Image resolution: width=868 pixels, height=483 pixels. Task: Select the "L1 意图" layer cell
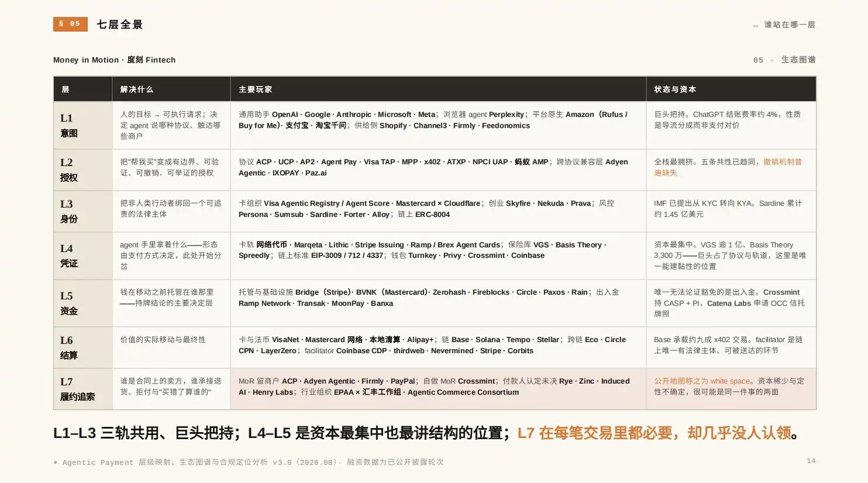coord(82,125)
